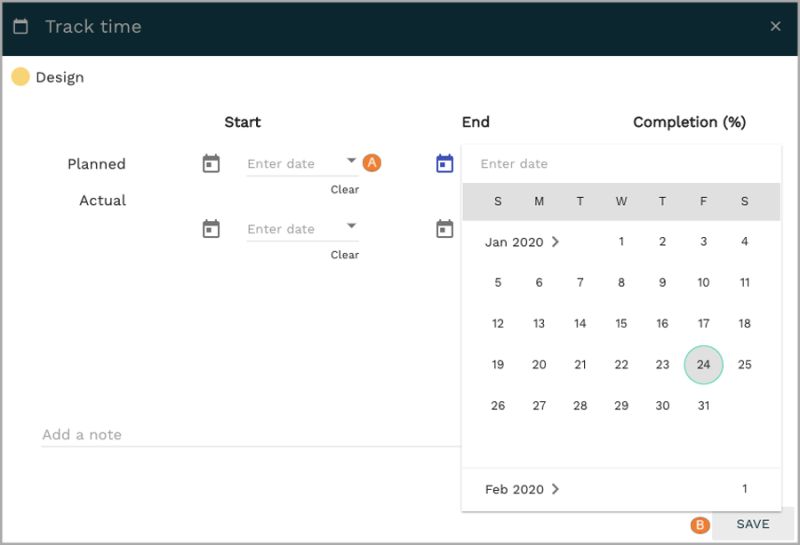Viewport: 800px width, 545px height.
Task: Pick January 10 in the calendar
Action: [703, 282]
